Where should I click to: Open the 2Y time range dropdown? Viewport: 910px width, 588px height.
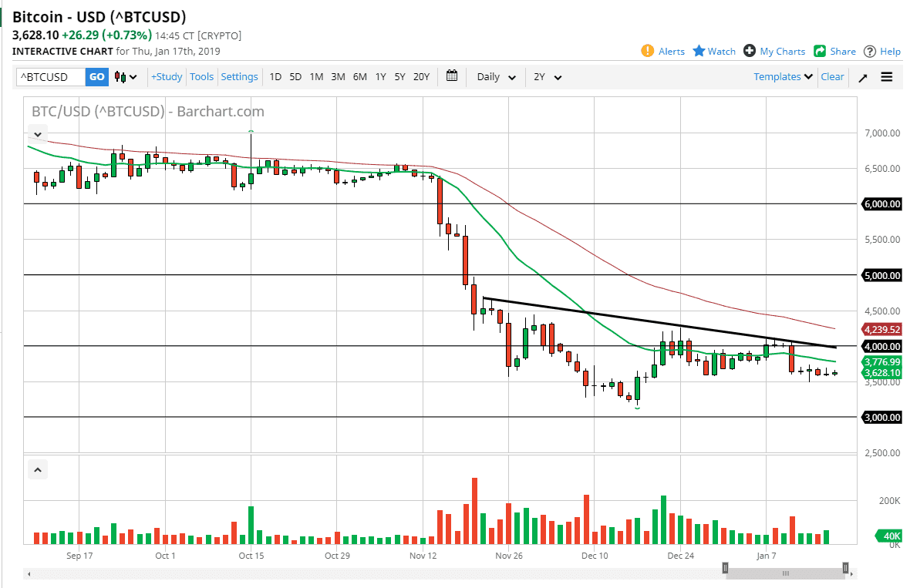(547, 76)
